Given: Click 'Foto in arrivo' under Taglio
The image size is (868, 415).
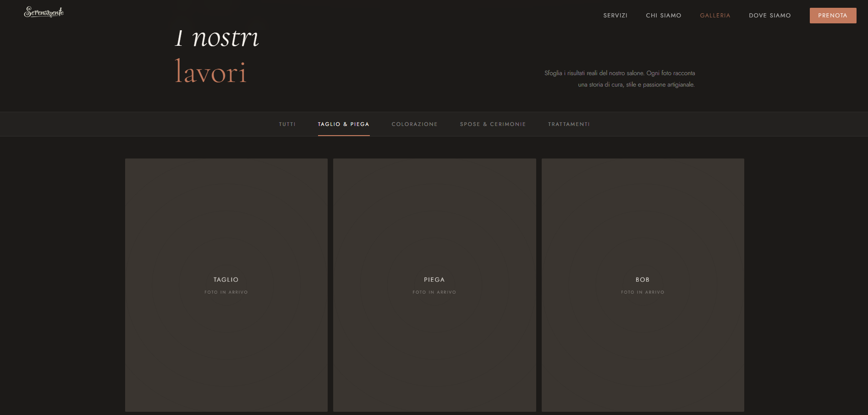Looking at the screenshot, I should [x=226, y=292].
